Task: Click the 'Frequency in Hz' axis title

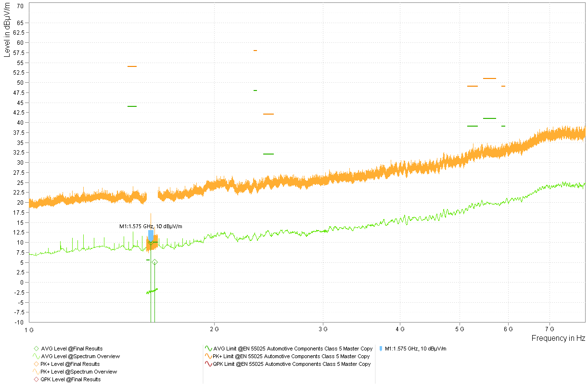Action: coord(558,338)
